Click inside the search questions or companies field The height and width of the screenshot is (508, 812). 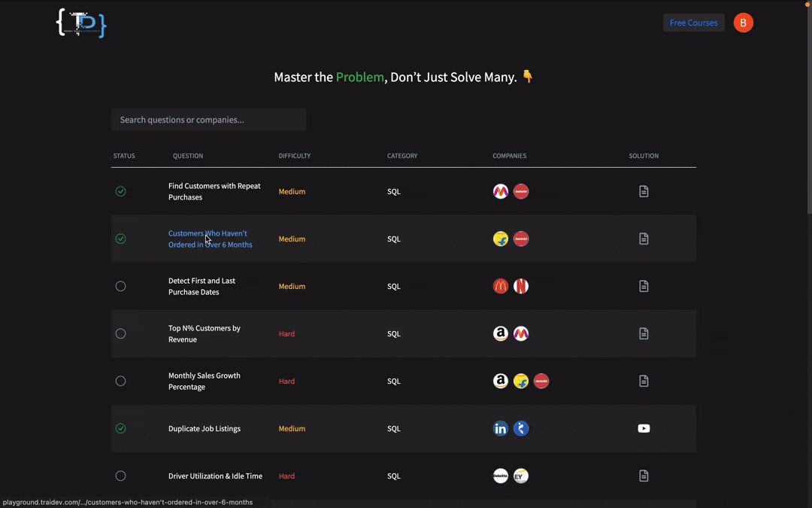tap(208, 119)
